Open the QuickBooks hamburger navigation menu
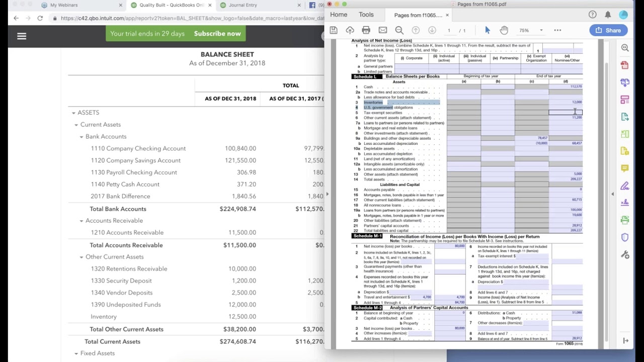 (x=22, y=36)
